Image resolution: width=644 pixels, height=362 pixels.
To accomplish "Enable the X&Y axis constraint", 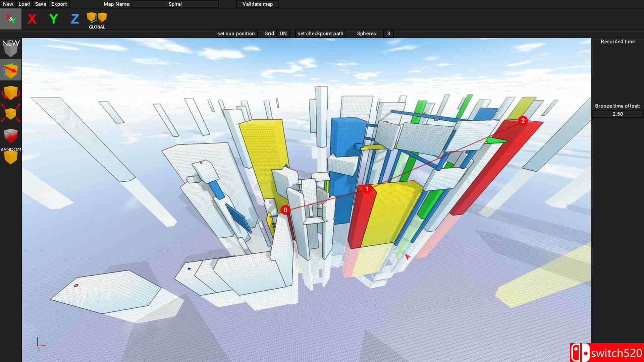I will click(x=11, y=19).
